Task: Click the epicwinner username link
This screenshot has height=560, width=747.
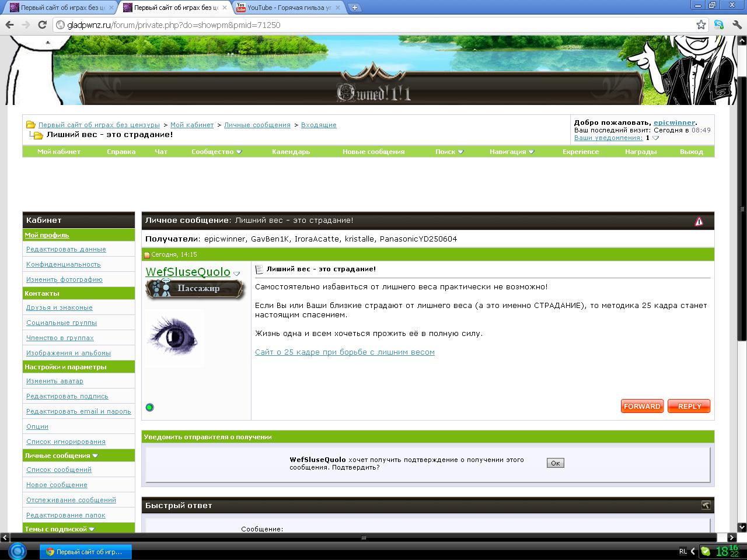Action: pos(674,123)
